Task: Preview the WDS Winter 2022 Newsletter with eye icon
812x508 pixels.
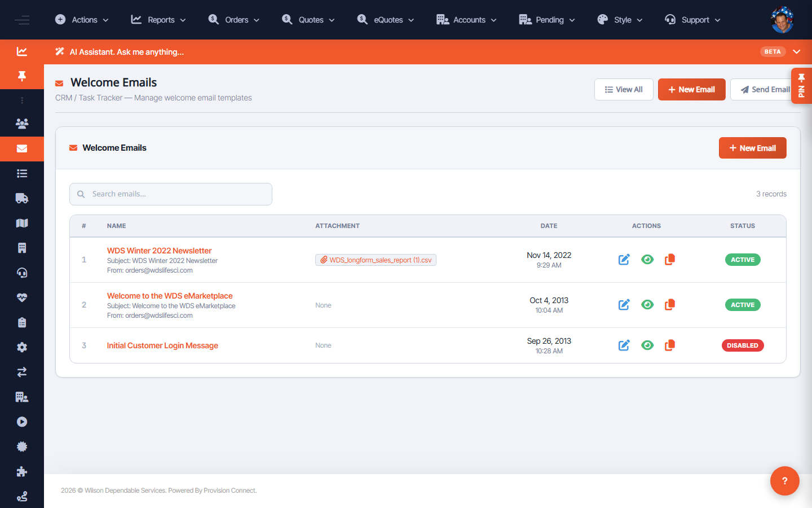Action: pyautogui.click(x=647, y=260)
